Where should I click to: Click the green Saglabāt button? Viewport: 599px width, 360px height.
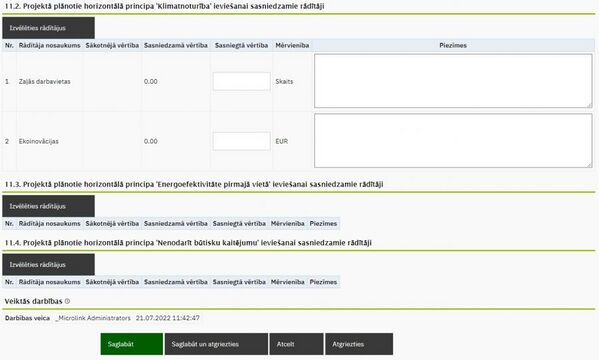[132, 344]
